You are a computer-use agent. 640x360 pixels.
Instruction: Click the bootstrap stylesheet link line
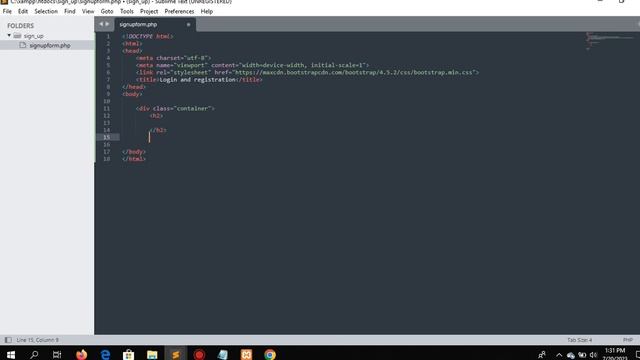[x=307, y=72]
